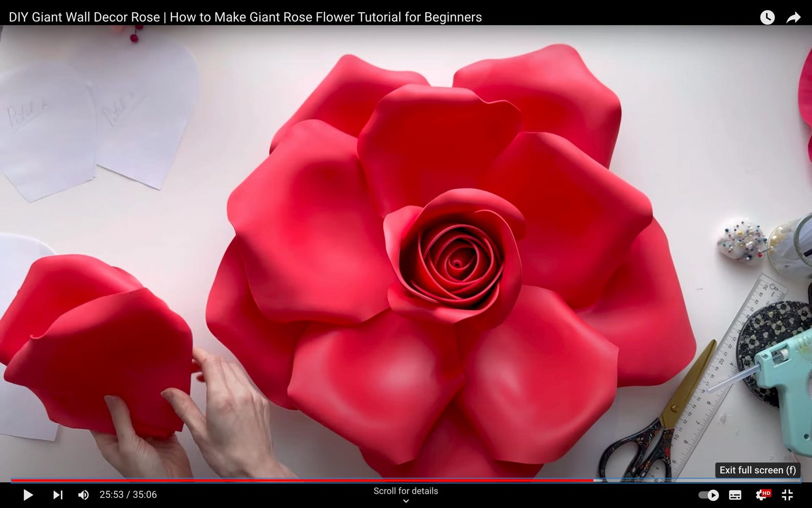Open the HD settings gear
Image resolution: width=812 pixels, height=508 pixels.
point(762,495)
